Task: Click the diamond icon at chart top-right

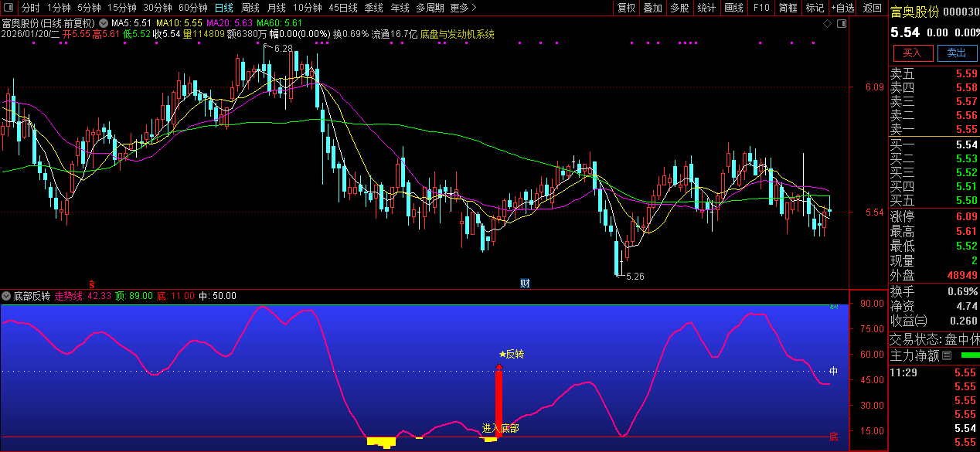Action: 827,23
